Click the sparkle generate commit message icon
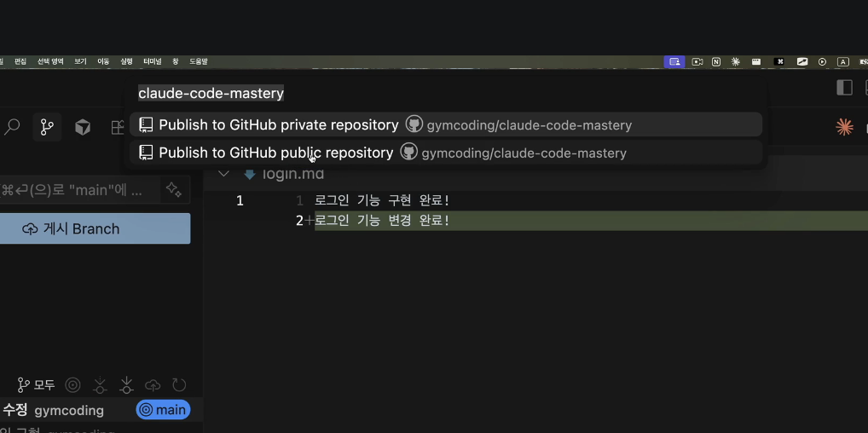 point(174,190)
